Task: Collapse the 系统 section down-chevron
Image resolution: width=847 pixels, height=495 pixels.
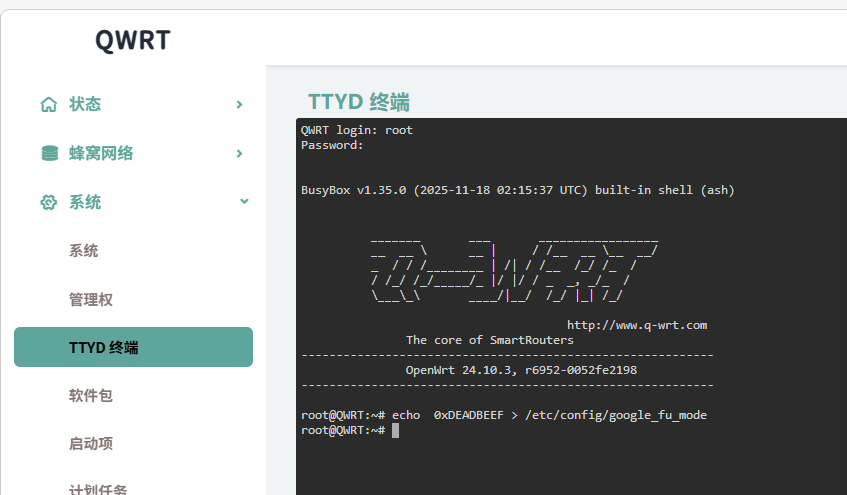Action: pos(244,202)
